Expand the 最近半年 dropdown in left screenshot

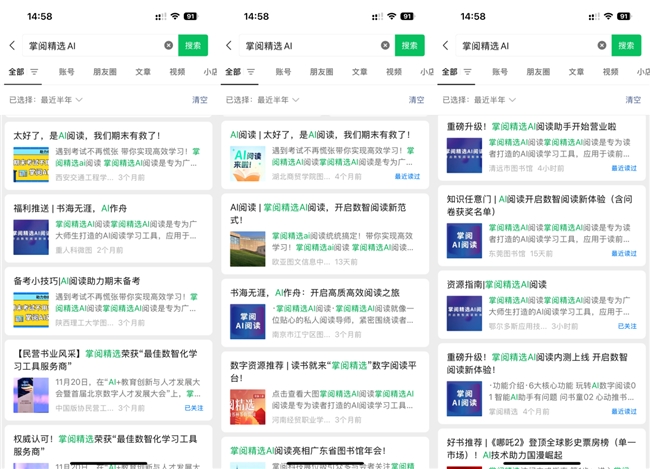pos(61,100)
